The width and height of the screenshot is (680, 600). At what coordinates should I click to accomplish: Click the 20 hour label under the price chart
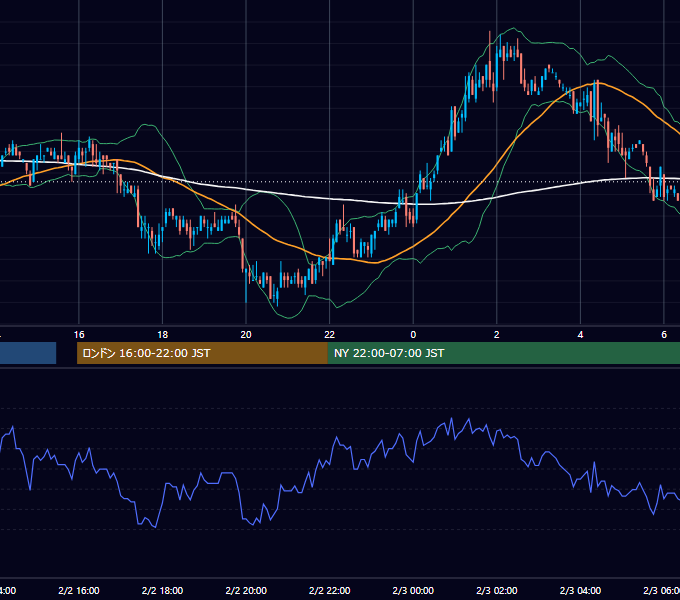click(x=246, y=335)
